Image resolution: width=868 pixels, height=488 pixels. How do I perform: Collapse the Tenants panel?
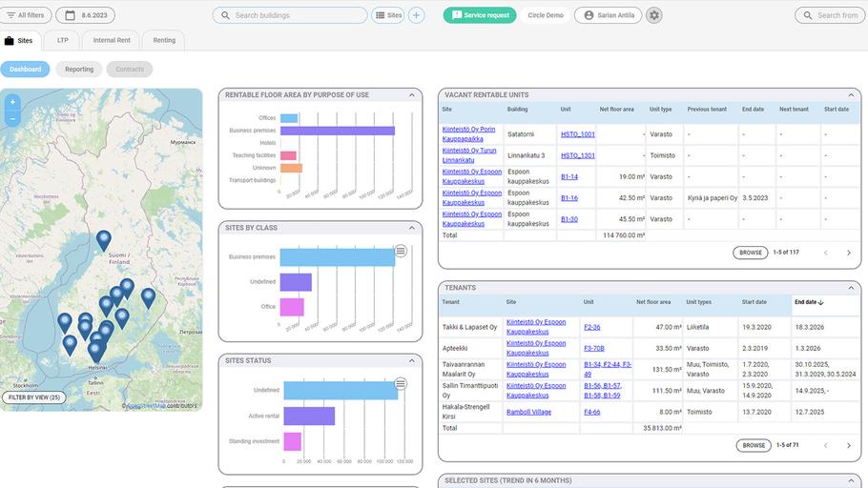[851, 288]
